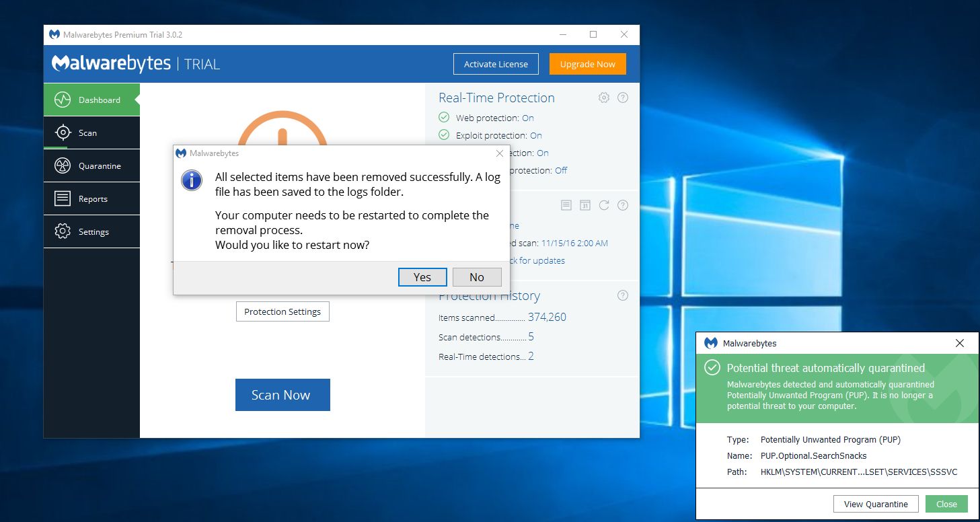Open the scan scheduler calendar icon
This screenshot has width=980, height=522.
tap(585, 205)
